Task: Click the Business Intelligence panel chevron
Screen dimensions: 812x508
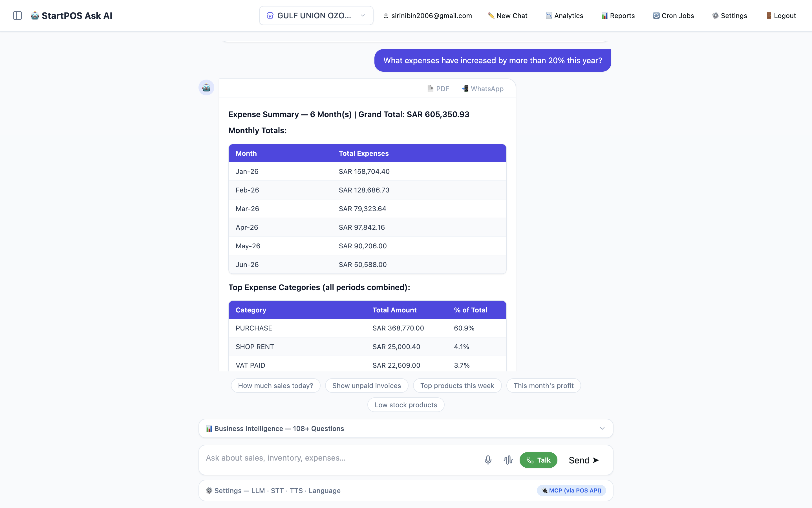Action: [602, 429]
